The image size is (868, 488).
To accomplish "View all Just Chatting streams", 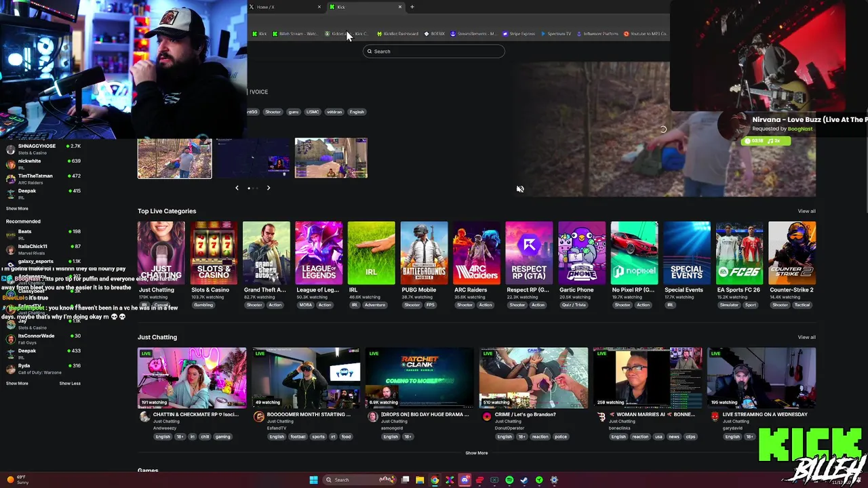I will click(806, 337).
